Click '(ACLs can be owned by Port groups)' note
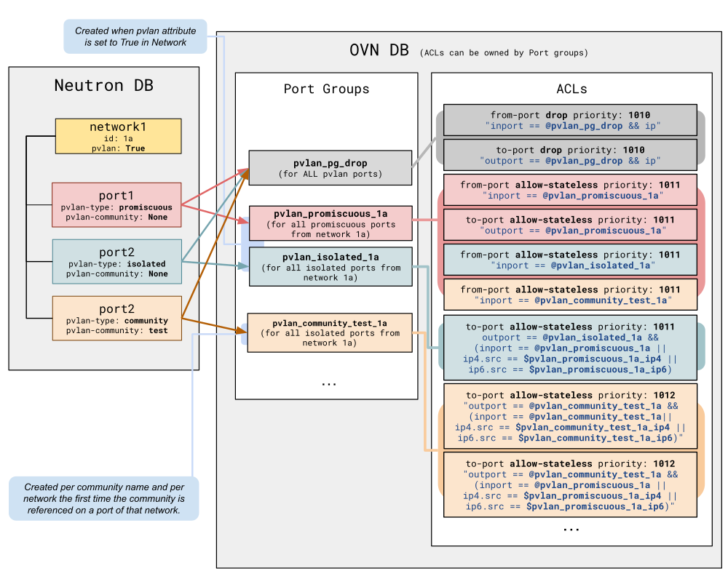This screenshot has height=587, width=728. point(504,53)
